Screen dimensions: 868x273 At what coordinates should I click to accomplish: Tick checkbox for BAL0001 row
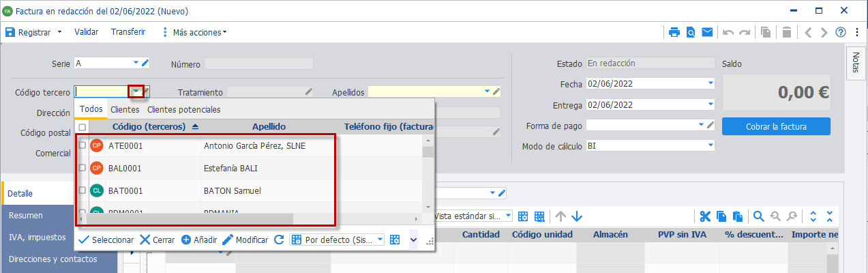(x=83, y=168)
